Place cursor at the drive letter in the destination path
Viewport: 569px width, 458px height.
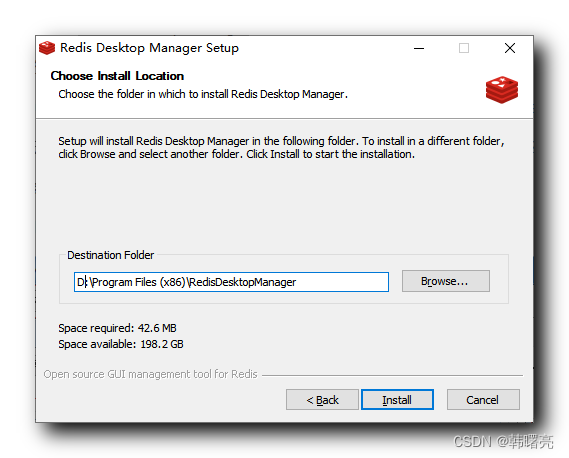80,282
